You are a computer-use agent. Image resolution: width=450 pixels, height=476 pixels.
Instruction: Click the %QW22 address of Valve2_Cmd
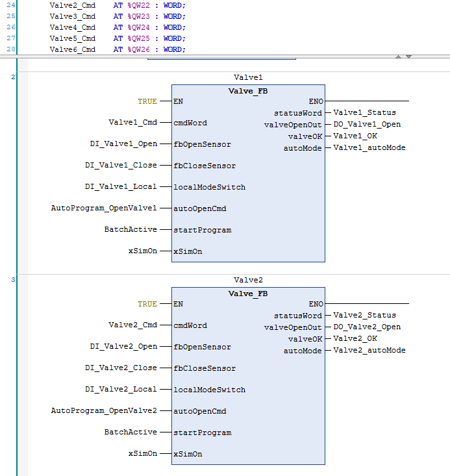click(138, 5)
